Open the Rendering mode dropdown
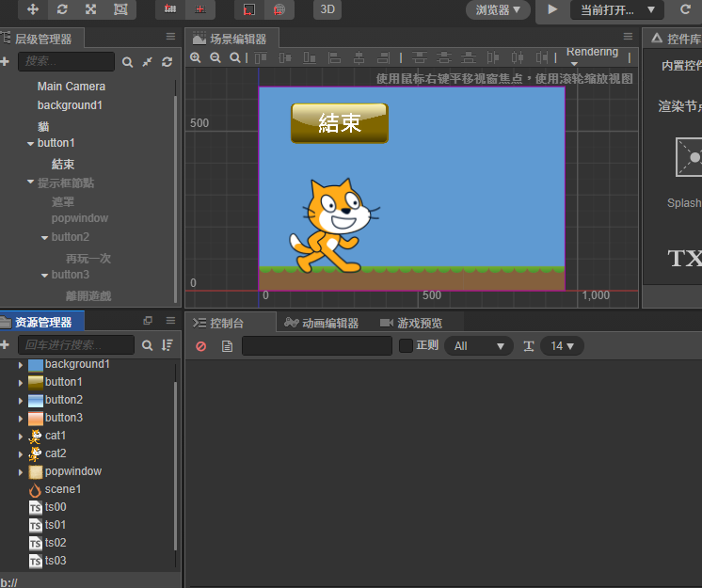 click(592, 56)
